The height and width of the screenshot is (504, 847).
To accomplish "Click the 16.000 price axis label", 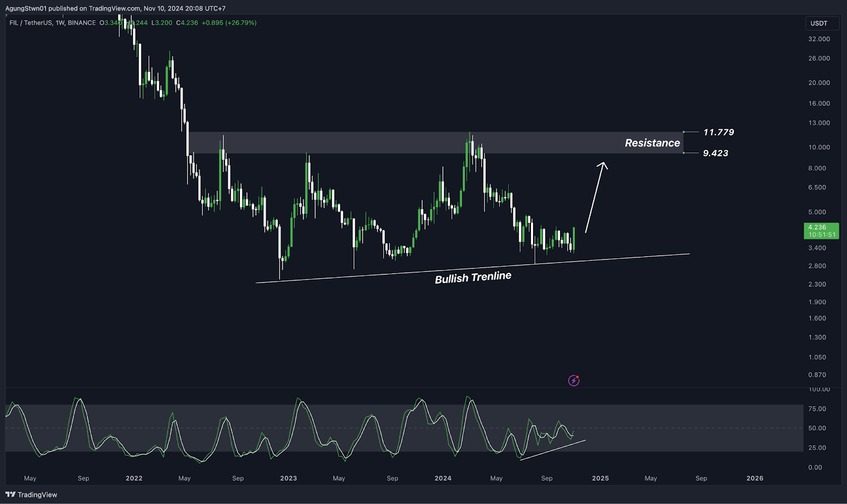I will click(x=819, y=104).
